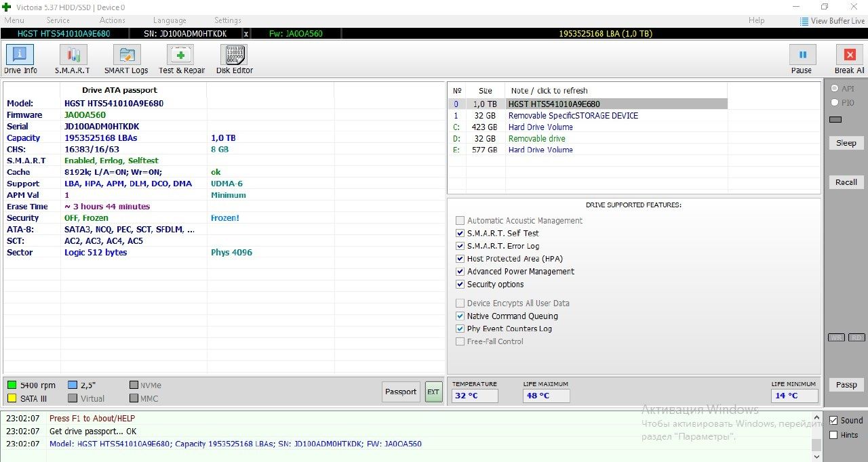The width and height of the screenshot is (868, 462).
Task: Open the Help menu
Action: [757, 20]
